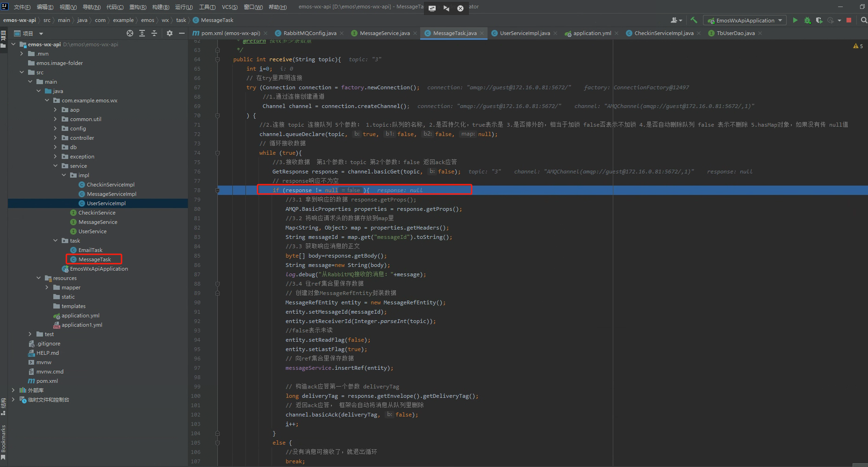Close the RabbitMQConfig.java tab
This screenshot has height=467, width=868.
pos(342,33)
